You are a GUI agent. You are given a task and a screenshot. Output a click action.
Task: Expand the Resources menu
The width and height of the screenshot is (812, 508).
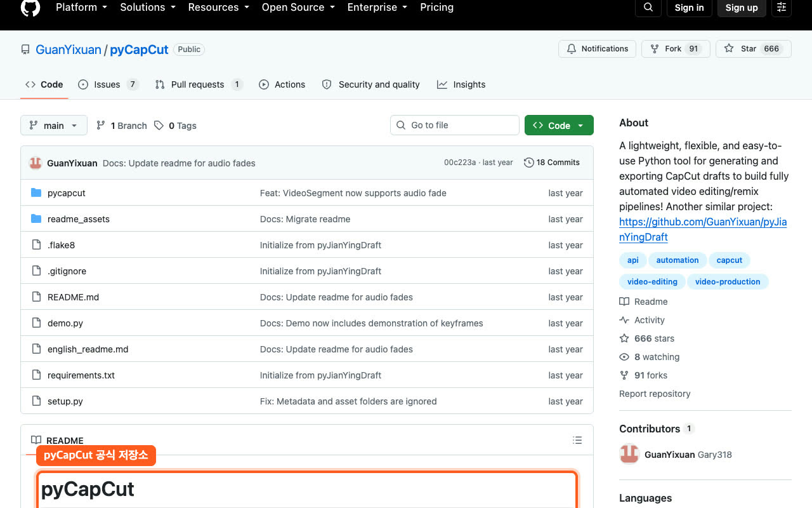[x=218, y=8]
